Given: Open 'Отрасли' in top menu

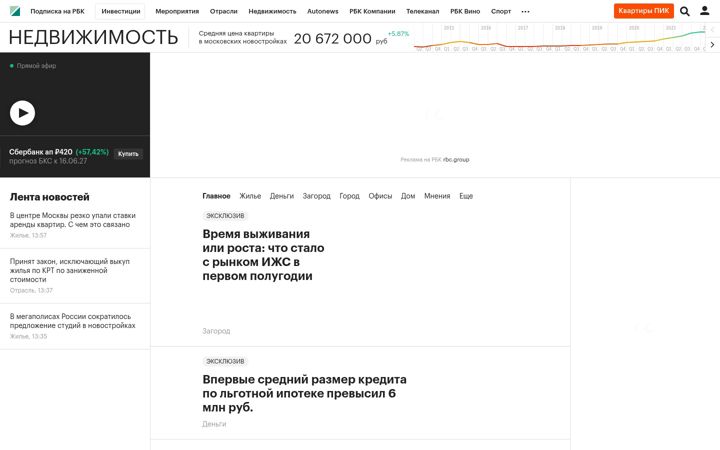Looking at the screenshot, I should [224, 11].
